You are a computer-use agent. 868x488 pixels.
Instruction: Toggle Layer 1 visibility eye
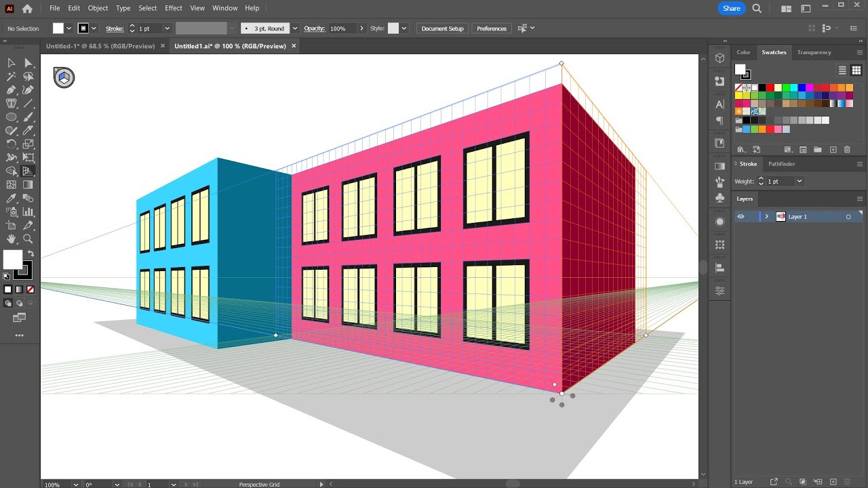(x=742, y=216)
